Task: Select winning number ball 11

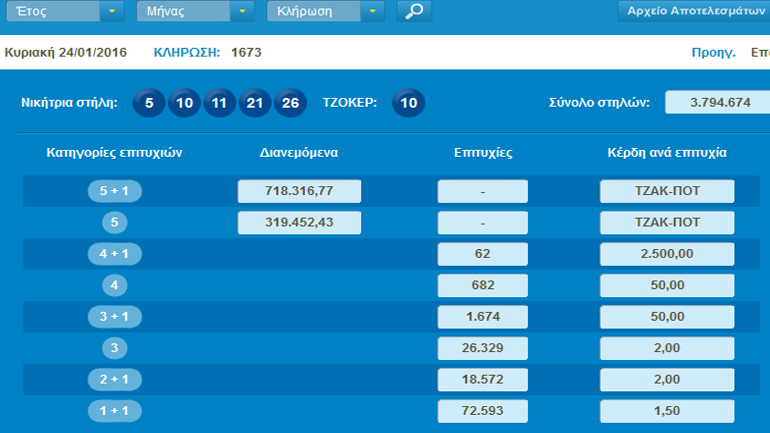Action: pos(219,103)
